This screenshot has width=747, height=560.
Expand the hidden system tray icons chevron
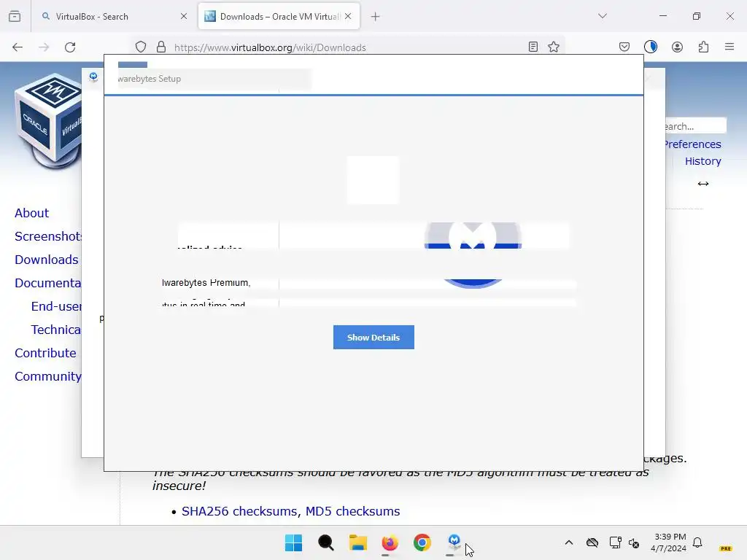point(569,542)
